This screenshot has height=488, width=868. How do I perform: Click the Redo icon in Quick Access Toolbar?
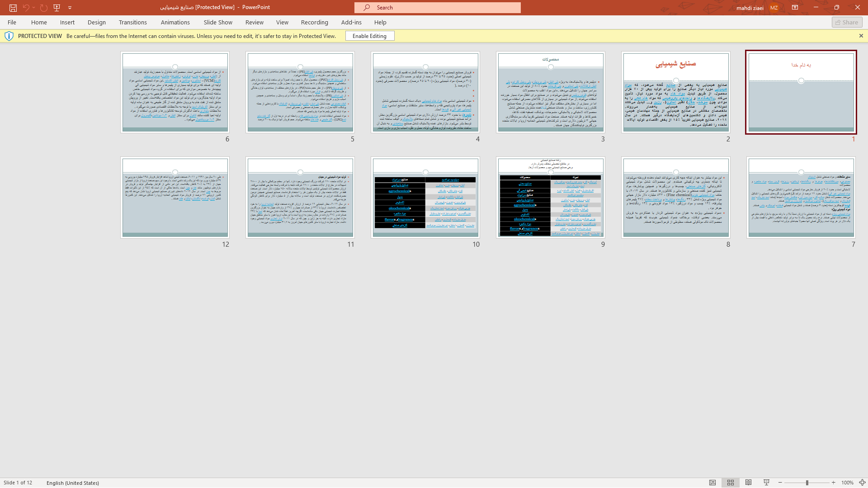[x=43, y=7]
